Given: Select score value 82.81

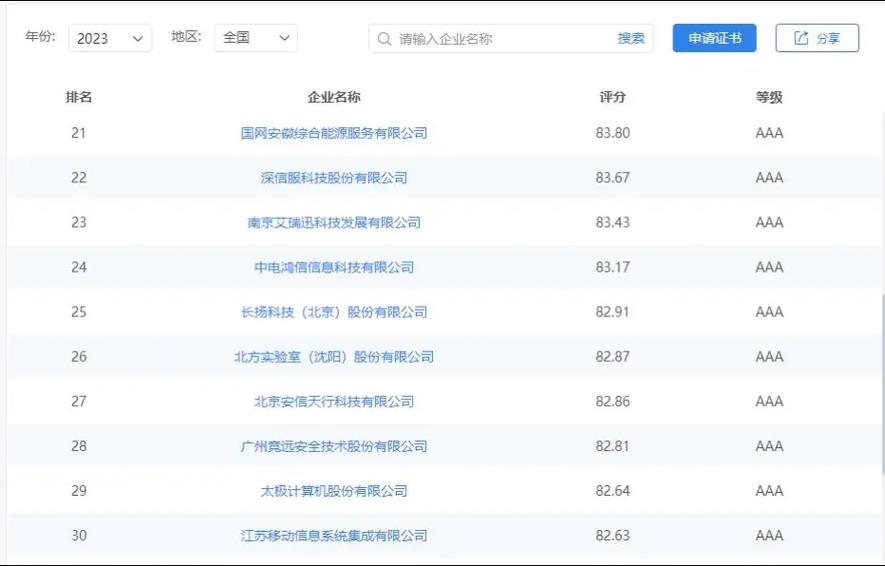Looking at the screenshot, I should coord(612,446).
